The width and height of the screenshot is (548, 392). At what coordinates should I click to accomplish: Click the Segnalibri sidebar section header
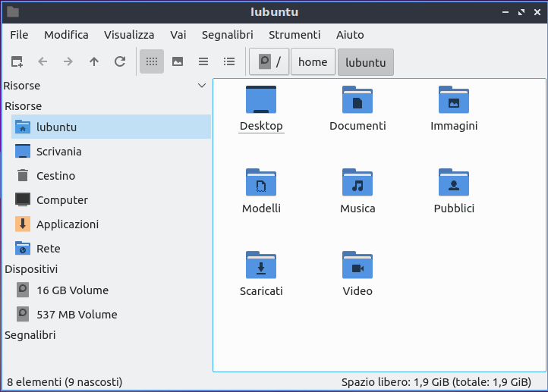coord(30,335)
